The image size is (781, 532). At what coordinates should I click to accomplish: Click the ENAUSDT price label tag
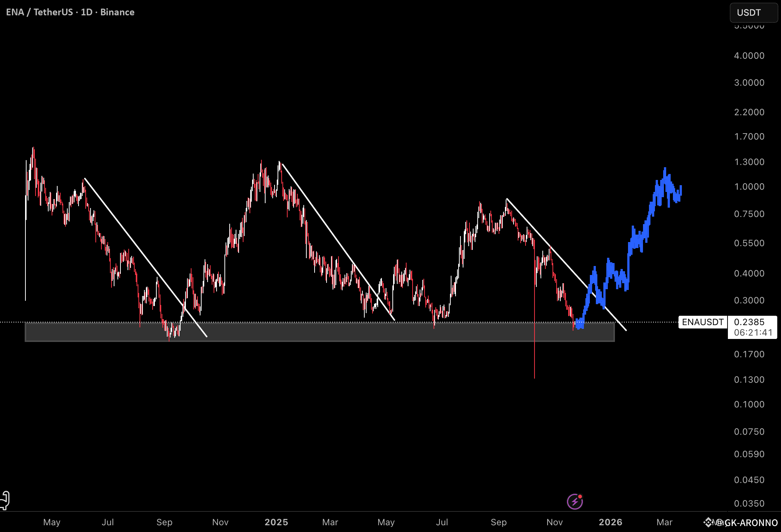pyautogui.click(x=702, y=322)
